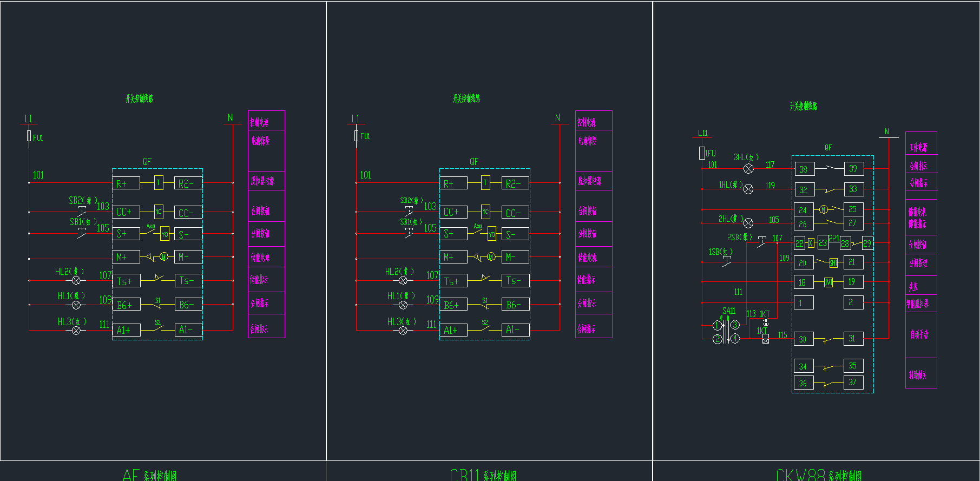Image resolution: width=980 pixels, height=481 pixels.
Task: Select SB1 pushbutton contact in CB11 diagram
Action: tap(409, 233)
